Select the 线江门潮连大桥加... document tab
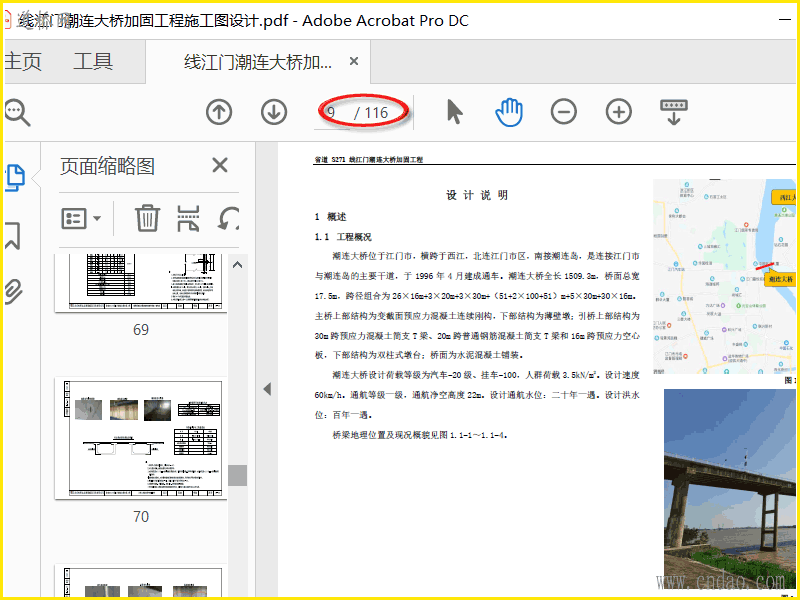Viewport: 800px width, 600px height. pyautogui.click(x=258, y=62)
